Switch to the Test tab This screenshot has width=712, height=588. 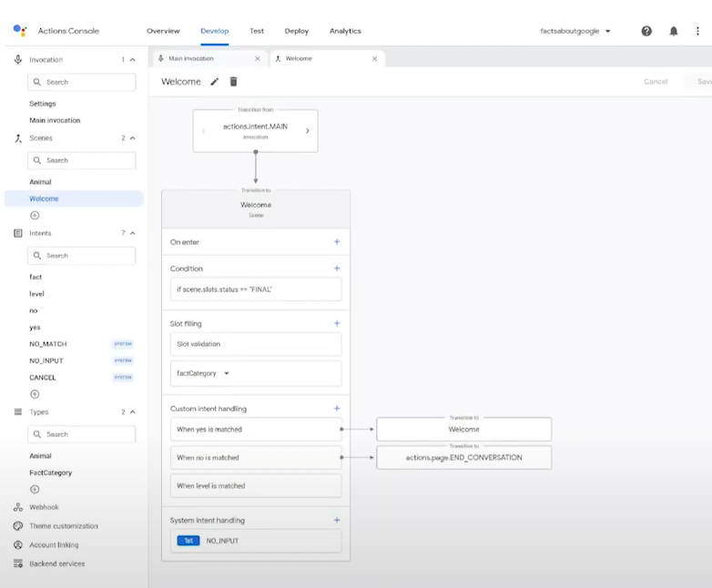coord(257,31)
